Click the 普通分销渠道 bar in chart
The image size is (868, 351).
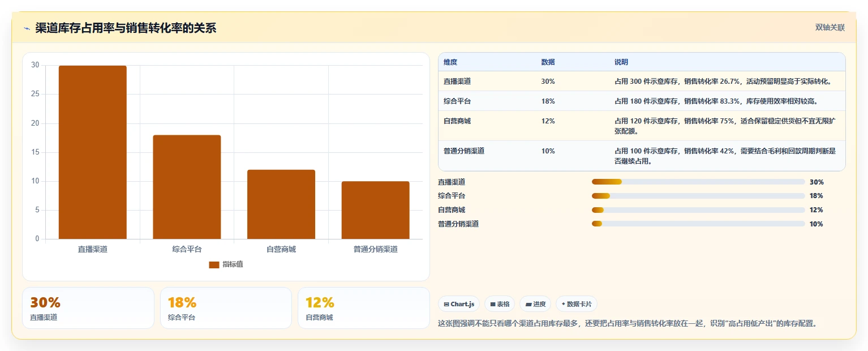(375, 210)
